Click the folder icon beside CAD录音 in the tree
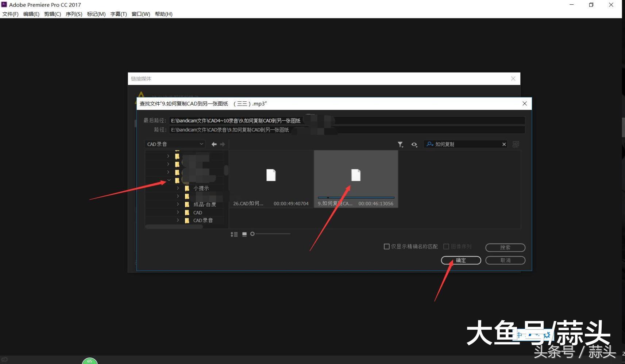Screen dimensions: 625x364 [187, 220]
